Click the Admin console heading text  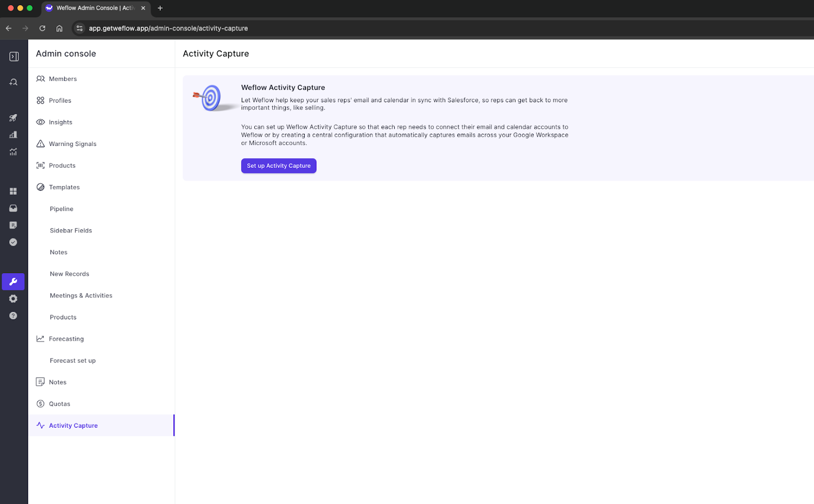[x=66, y=53]
